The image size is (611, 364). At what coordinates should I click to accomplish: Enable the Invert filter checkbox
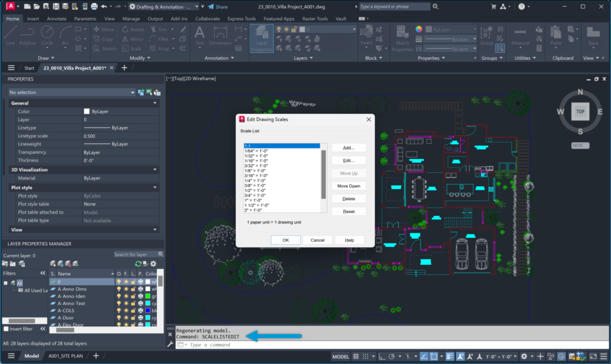(x=7, y=329)
